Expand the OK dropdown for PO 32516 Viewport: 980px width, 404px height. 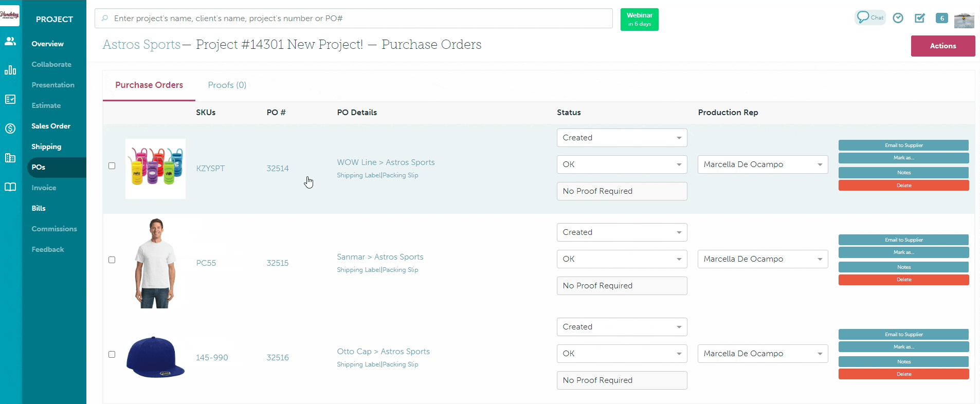[622, 354]
